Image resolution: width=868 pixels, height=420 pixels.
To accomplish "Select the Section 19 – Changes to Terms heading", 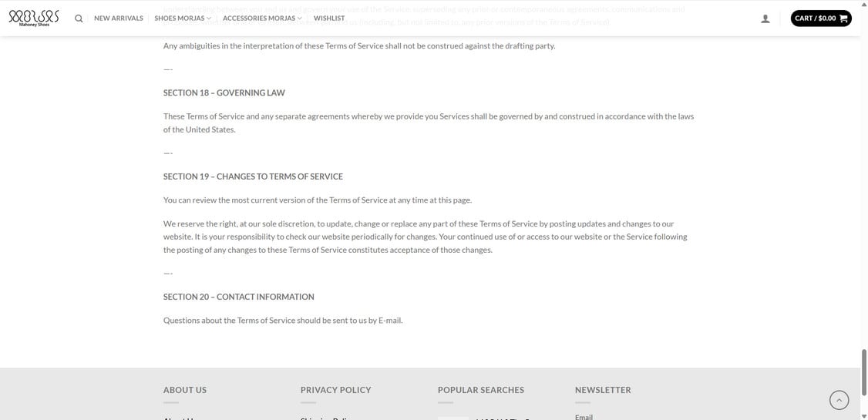I will (x=253, y=176).
